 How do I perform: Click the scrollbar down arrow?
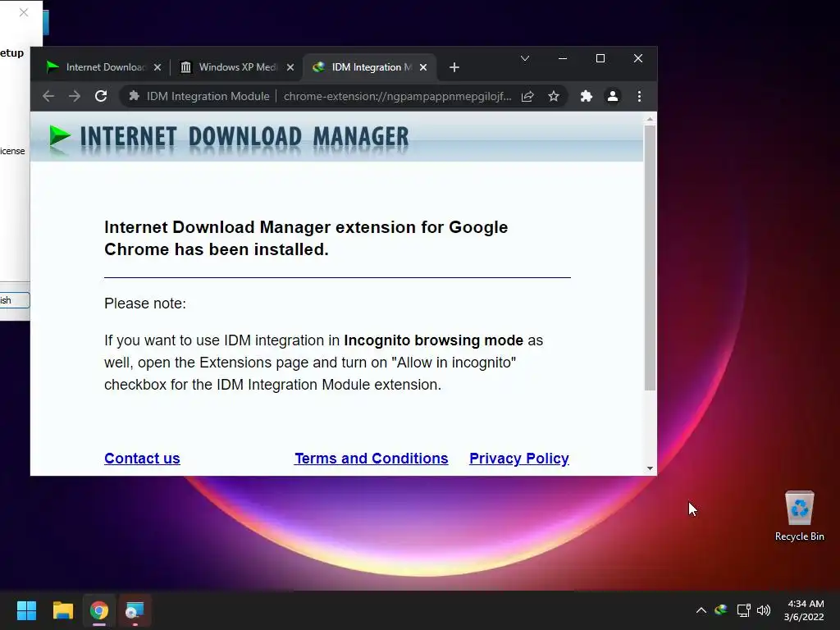650,468
